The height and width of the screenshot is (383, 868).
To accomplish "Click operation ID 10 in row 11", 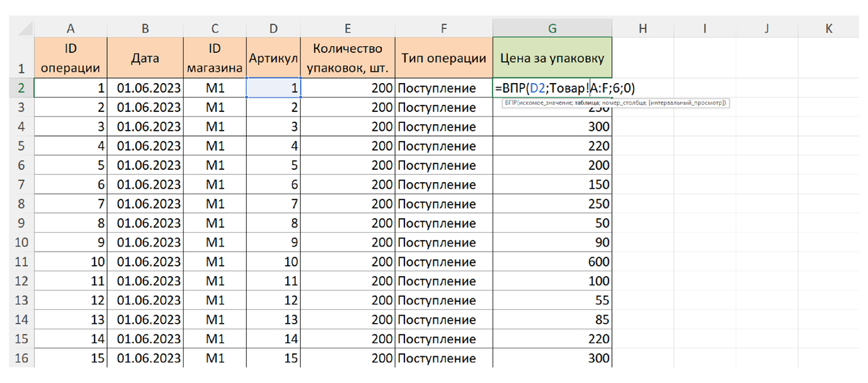I will (71, 262).
